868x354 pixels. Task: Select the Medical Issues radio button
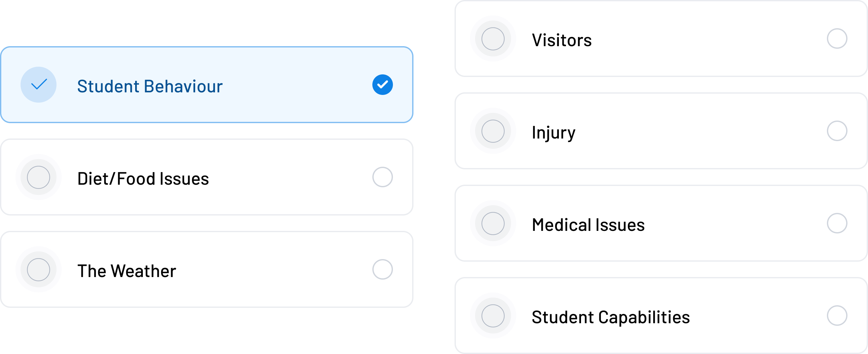pyautogui.click(x=837, y=223)
